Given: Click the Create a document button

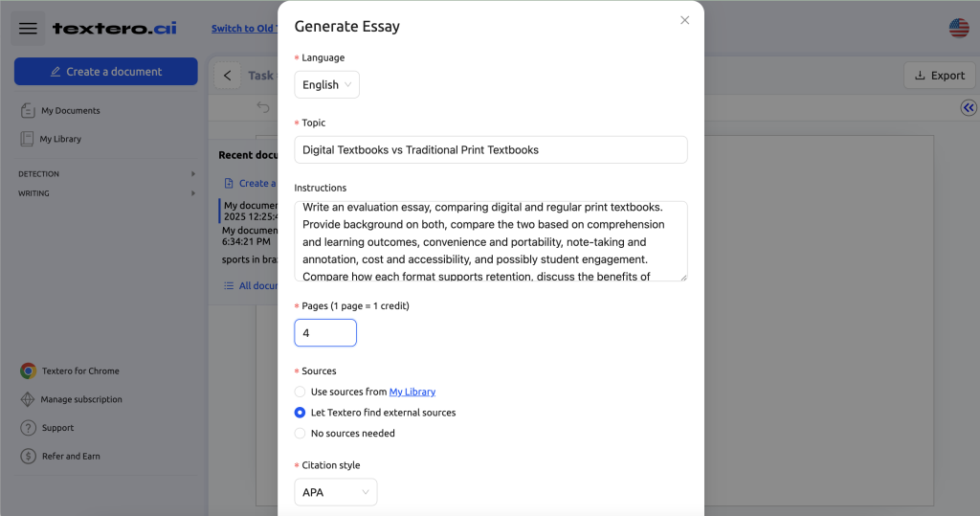Looking at the screenshot, I should click(x=106, y=71).
